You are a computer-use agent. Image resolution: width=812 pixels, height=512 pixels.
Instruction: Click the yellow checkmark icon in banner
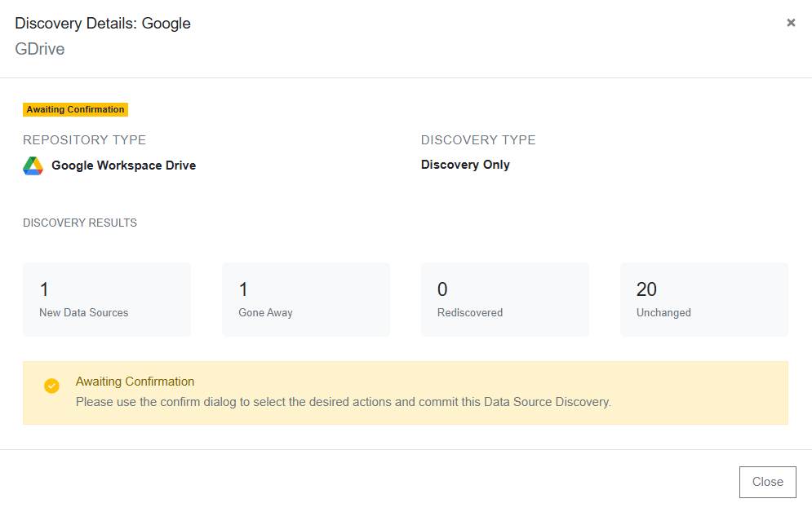pos(51,386)
